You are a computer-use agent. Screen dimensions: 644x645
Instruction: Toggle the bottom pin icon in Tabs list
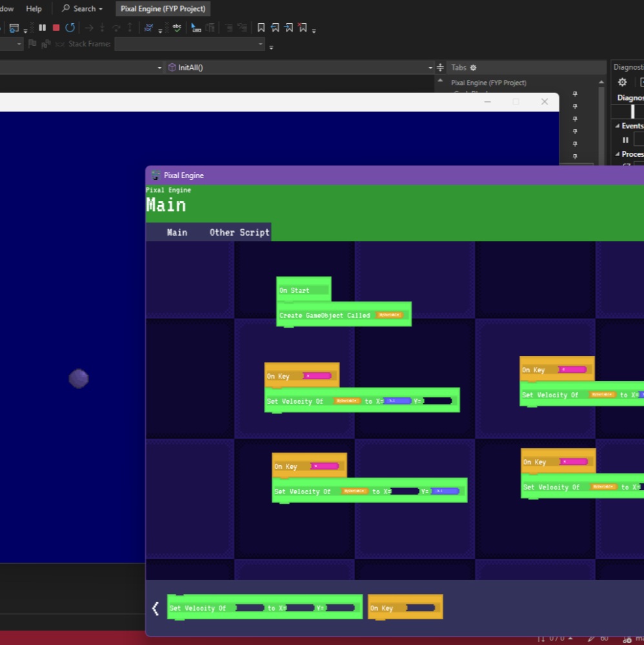tap(575, 156)
